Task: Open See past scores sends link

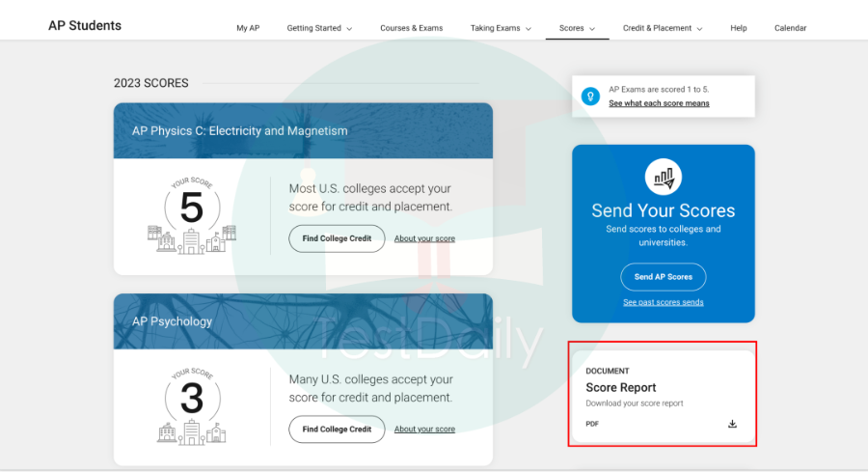Action: tap(664, 302)
